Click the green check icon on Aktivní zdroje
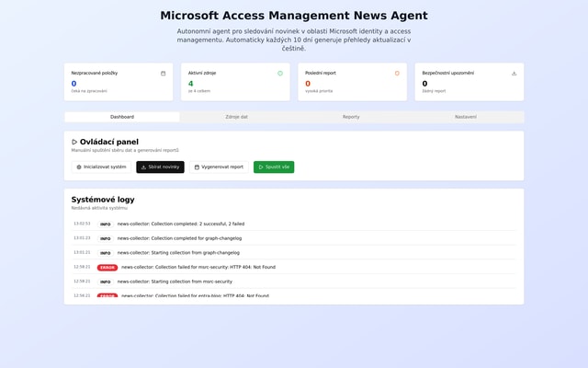This screenshot has height=368, width=588. point(280,73)
